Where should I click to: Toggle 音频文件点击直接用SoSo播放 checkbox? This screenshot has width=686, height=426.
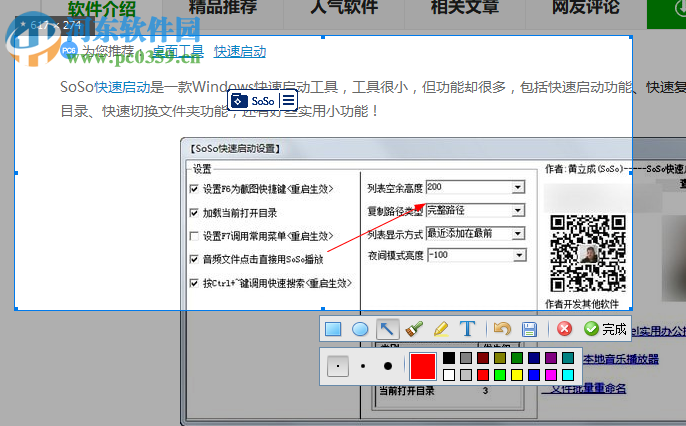click(194, 259)
